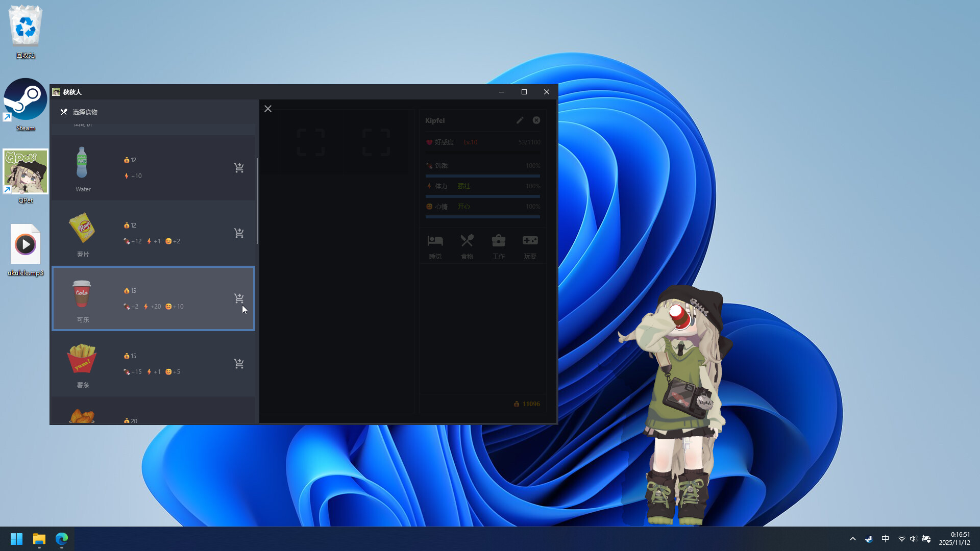
Task: Purchase 薯片 via its cart icon
Action: point(239,233)
